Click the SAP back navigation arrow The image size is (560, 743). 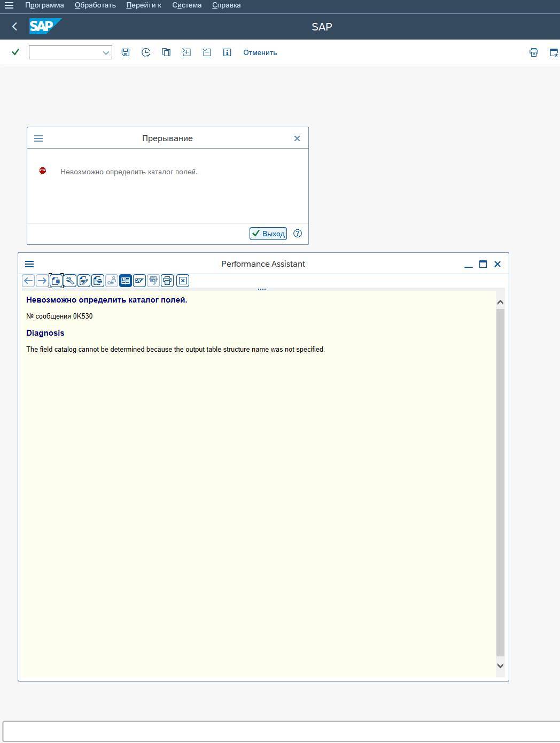click(14, 26)
